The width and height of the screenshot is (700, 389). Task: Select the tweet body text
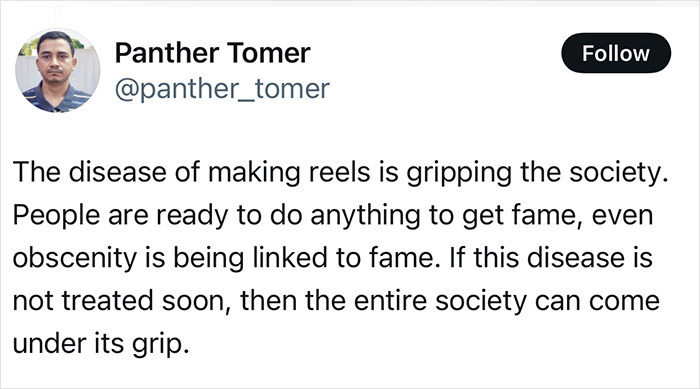(x=340, y=258)
